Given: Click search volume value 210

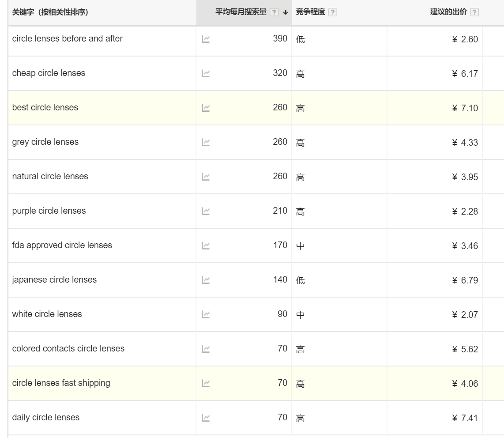Looking at the screenshot, I should (280, 210).
